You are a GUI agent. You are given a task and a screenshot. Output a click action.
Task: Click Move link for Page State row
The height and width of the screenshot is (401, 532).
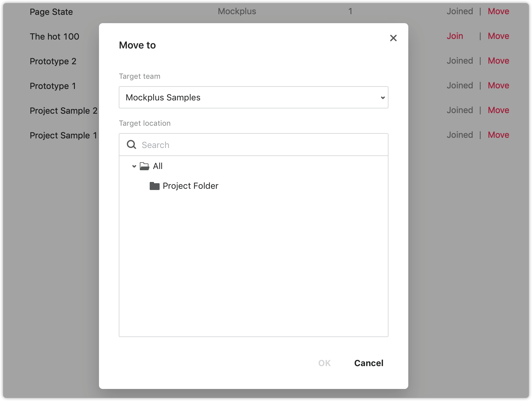(498, 11)
